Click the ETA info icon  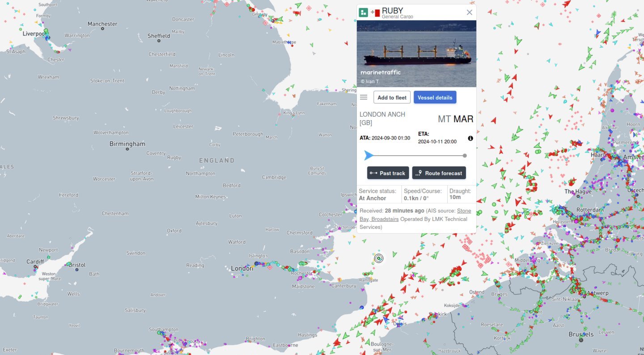[x=470, y=138]
